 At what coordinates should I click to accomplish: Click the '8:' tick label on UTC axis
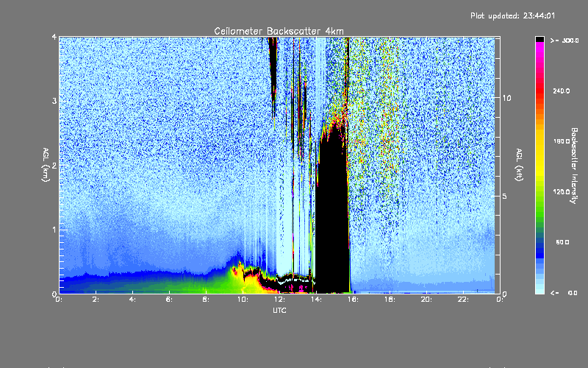tap(206, 300)
